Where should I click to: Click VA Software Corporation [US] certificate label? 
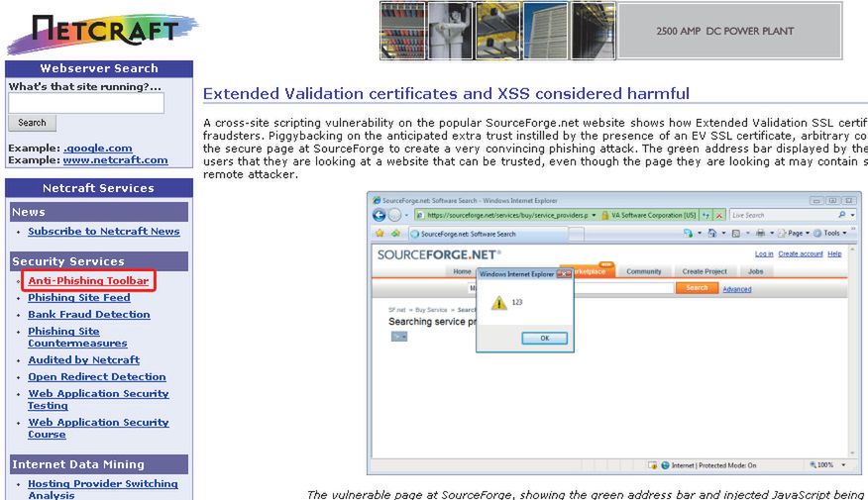tap(653, 215)
